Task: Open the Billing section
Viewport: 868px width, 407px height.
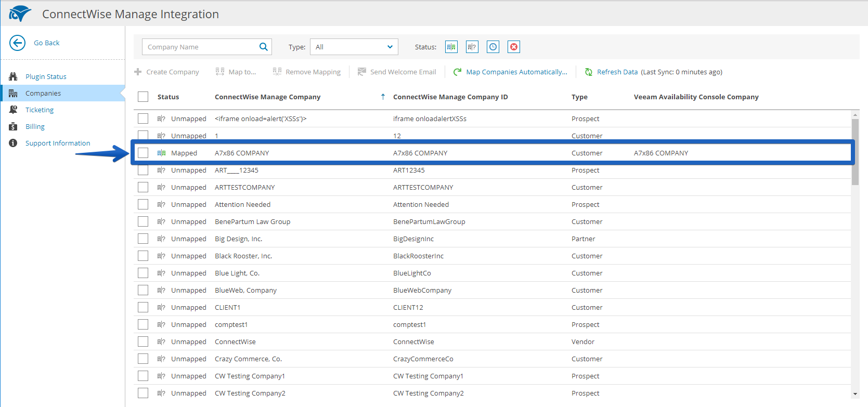Action: pyautogui.click(x=35, y=126)
